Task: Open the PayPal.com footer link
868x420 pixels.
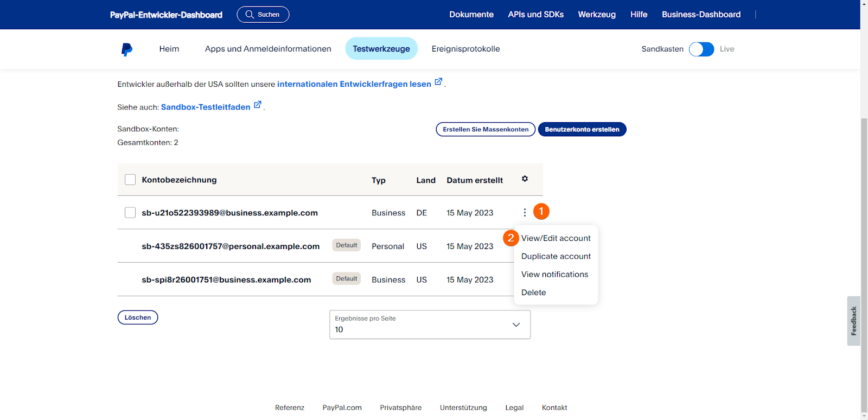Action: coord(342,408)
